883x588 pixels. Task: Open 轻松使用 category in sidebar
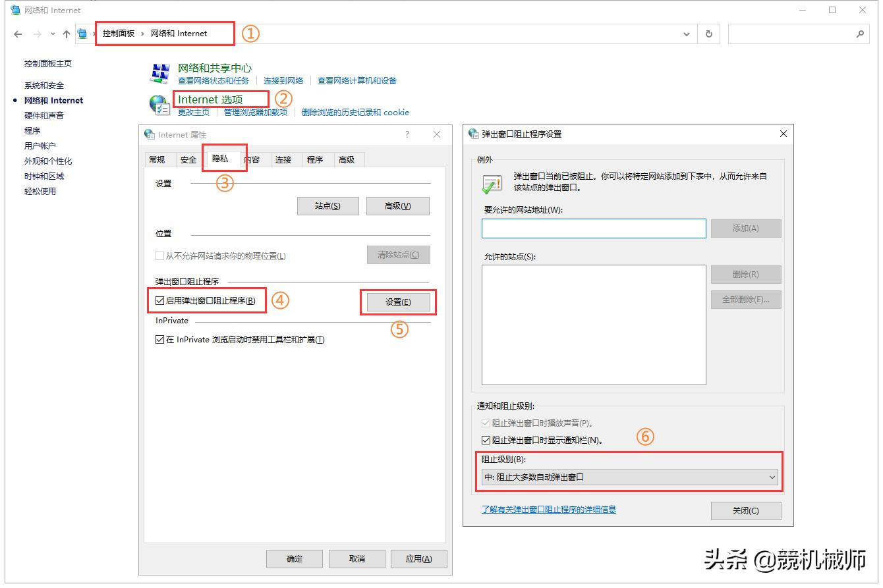coord(40,191)
